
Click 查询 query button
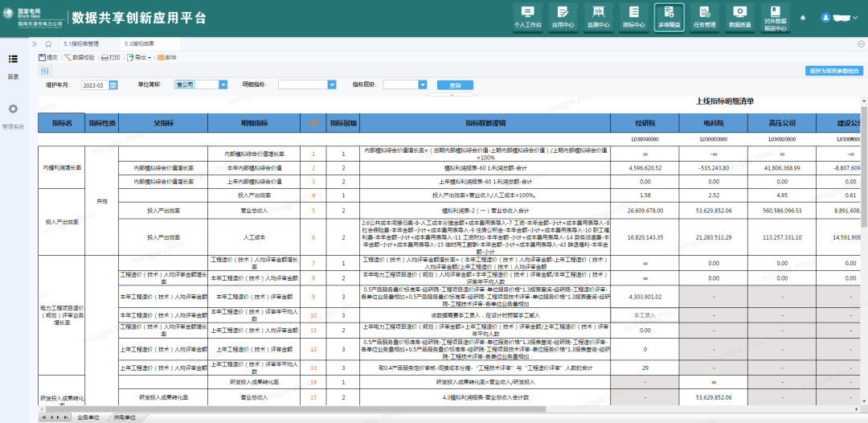455,85
